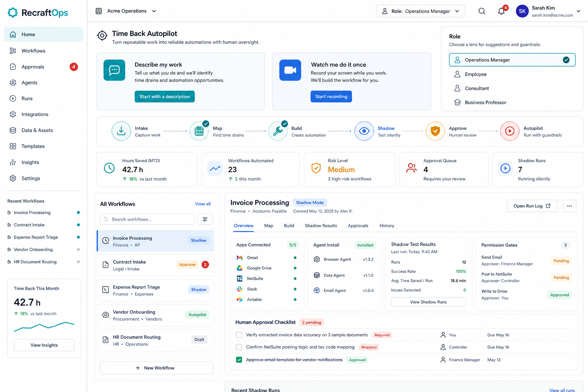Click the Approval Queue card
The width and height of the screenshot is (588, 392).
pyautogui.click(x=444, y=170)
